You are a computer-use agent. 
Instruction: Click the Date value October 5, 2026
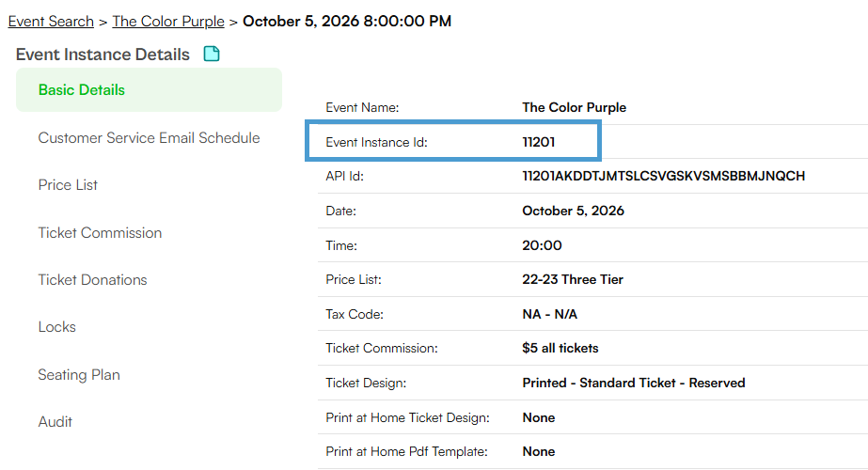click(x=573, y=211)
